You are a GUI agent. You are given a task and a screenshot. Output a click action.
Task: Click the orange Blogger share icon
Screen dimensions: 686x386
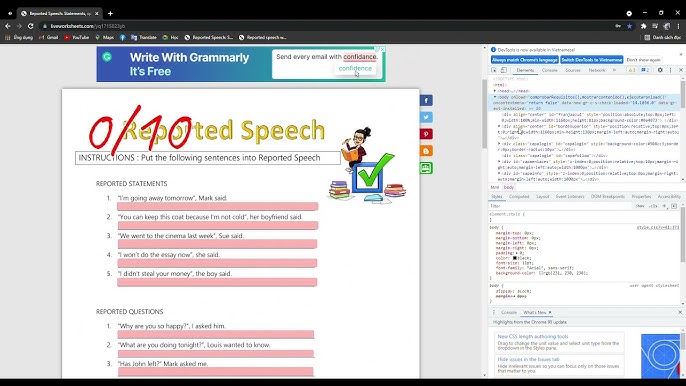point(426,151)
